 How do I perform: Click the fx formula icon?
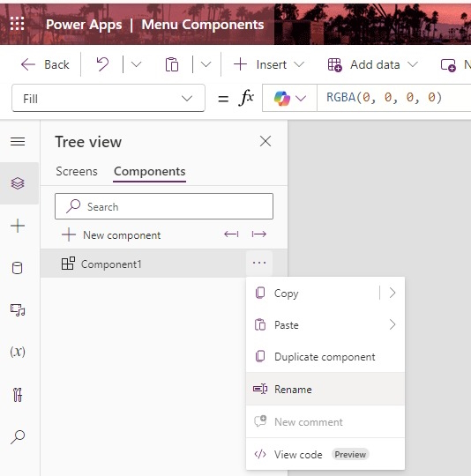click(246, 98)
